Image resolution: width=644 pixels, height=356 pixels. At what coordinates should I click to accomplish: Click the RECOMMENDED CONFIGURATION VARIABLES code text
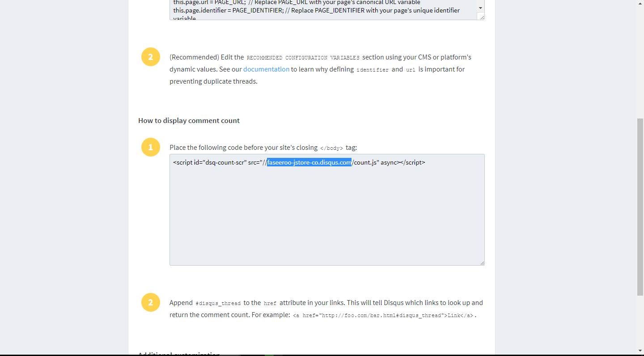[303, 58]
